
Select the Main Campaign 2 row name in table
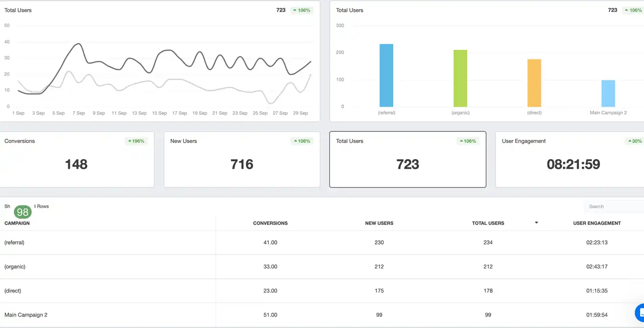(x=26, y=315)
